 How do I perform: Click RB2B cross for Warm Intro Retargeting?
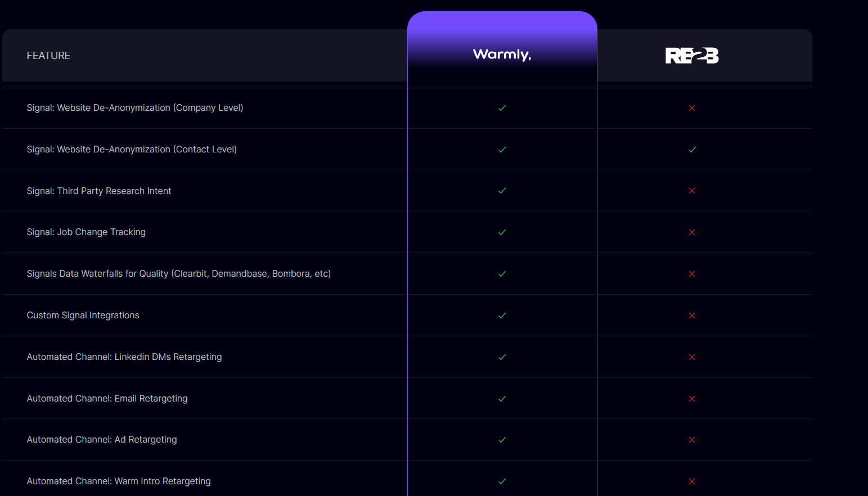[x=692, y=481]
